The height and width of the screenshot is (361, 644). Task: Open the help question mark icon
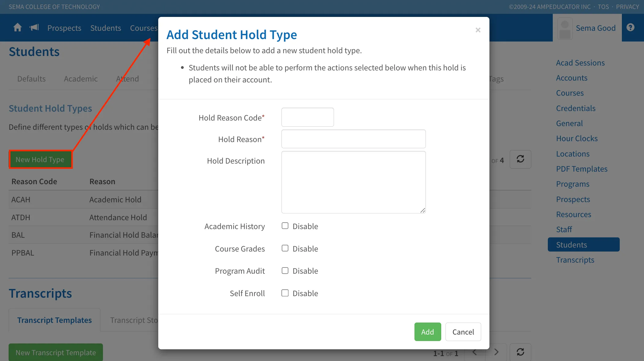point(630,28)
